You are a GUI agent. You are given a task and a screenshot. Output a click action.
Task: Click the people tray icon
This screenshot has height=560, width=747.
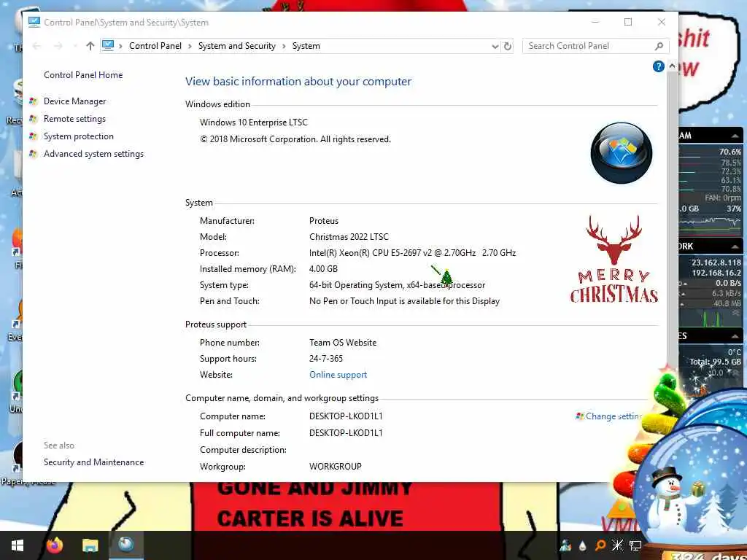(x=565, y=545)
